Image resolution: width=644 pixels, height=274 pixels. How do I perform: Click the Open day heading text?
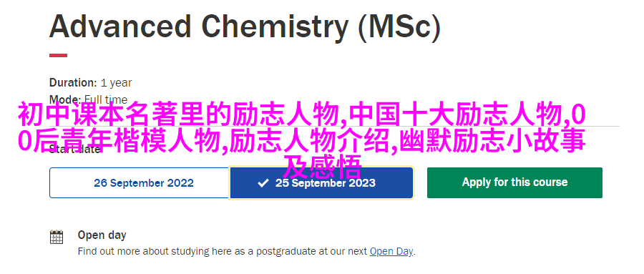point(102,235)
